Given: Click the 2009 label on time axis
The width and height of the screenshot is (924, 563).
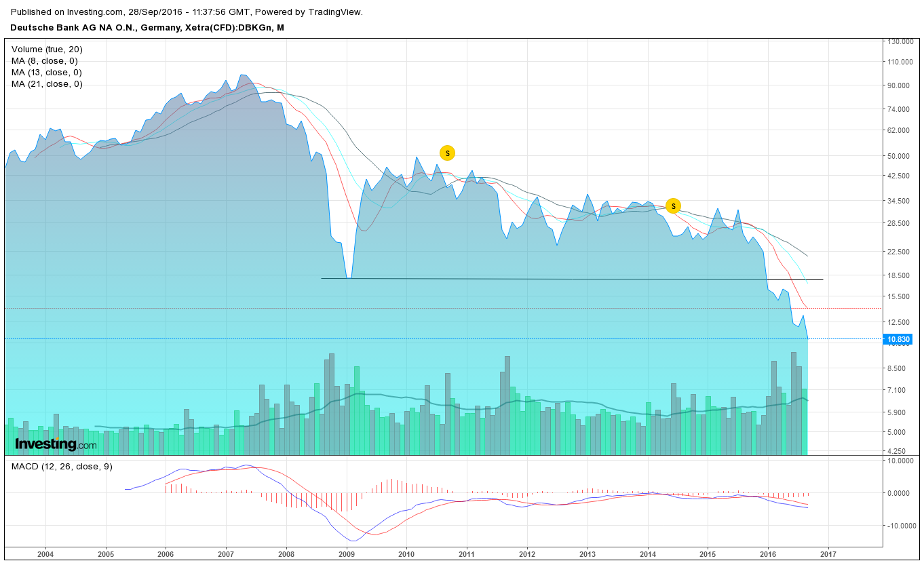Looking at the screenshot, I should click(x=347, y=555).
